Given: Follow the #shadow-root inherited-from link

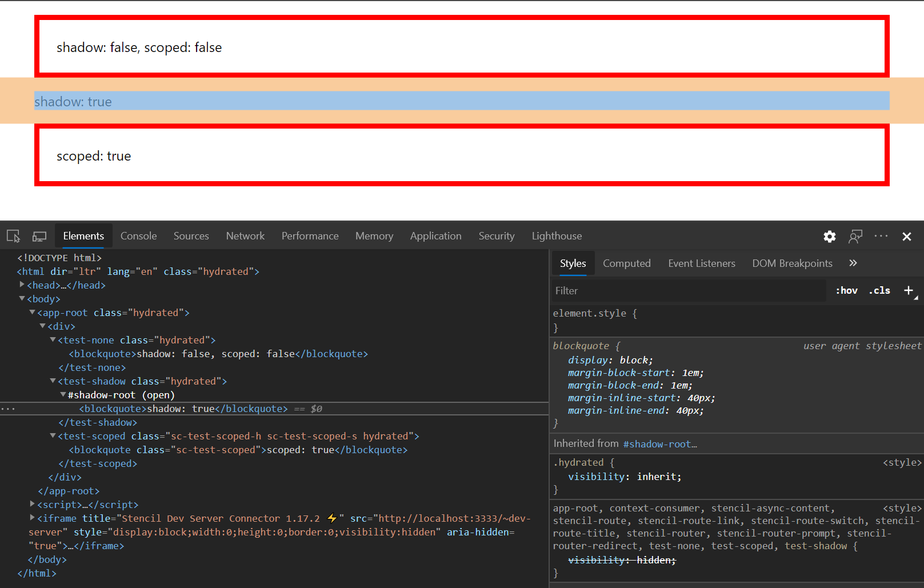Looking at the screenshot, I should pyautogui.click(x=659, y=444).
